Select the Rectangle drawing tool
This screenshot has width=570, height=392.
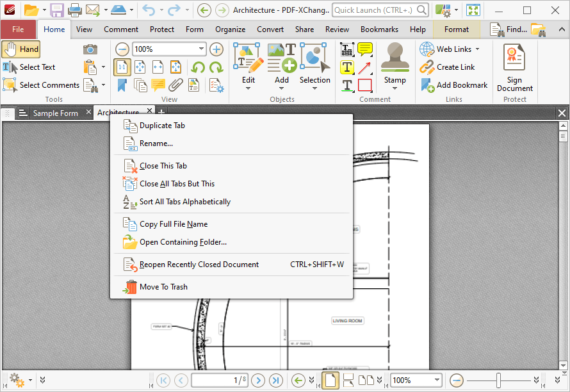pos(365,85)
